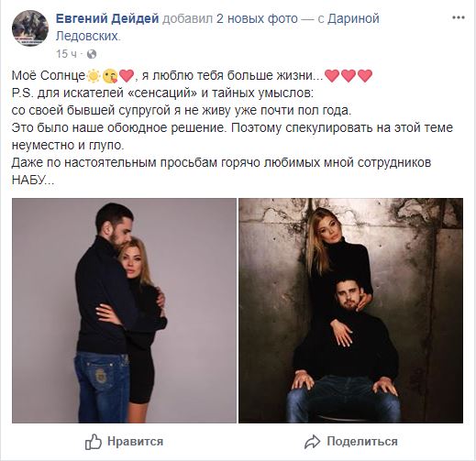Click the P.S. line of the post
The width and height of the screenshot is (476, 461).
pos(162,93)
